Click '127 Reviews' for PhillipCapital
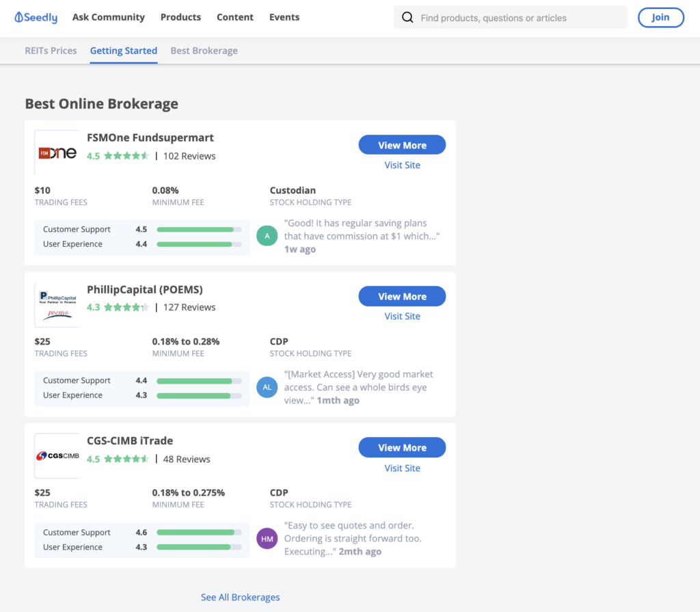 click(189, 307)
